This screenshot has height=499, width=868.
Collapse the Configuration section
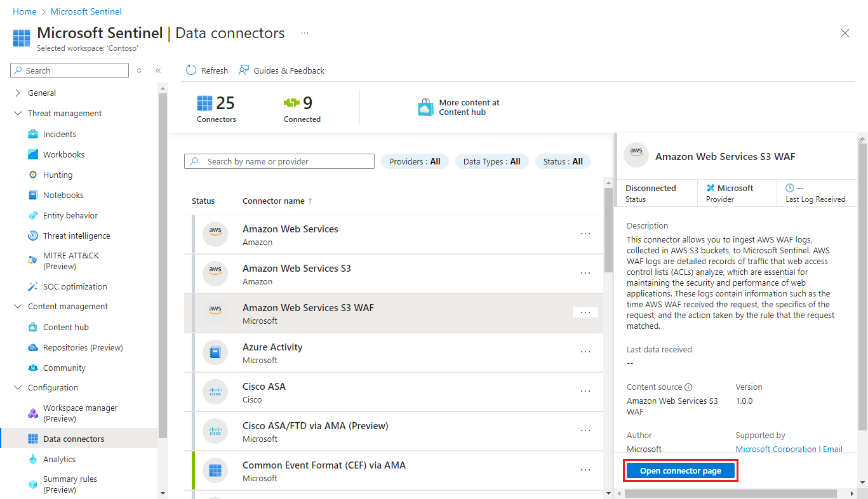tap(18, 387)
